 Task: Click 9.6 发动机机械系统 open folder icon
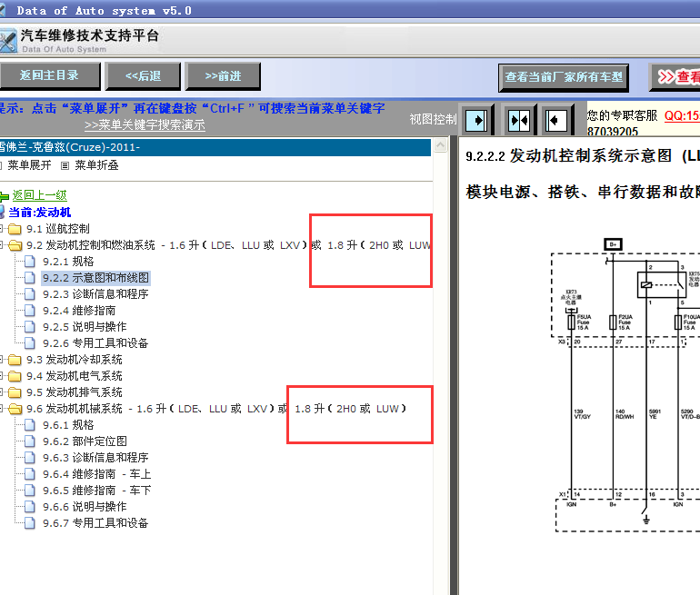click(x=15, y=409)
